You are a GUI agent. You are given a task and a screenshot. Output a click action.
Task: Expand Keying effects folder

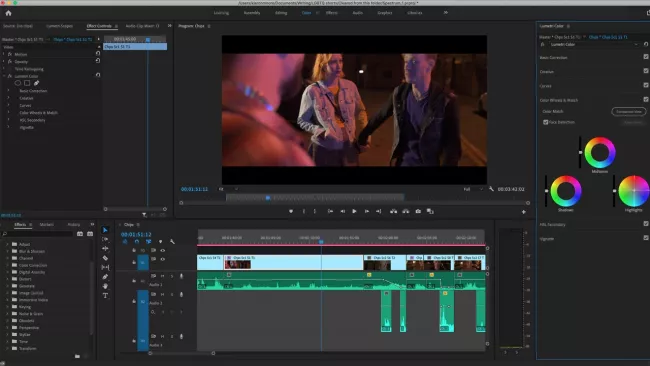coord(7,307)
